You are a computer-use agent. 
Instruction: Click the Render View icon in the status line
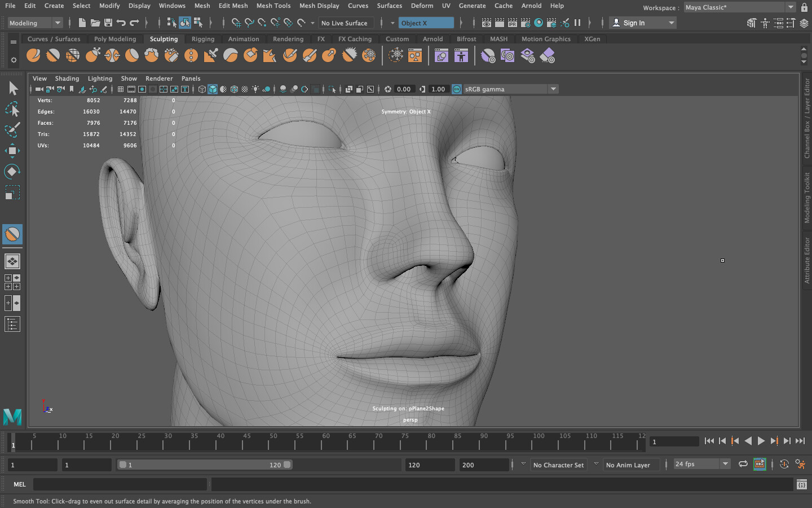coord(487,23)
